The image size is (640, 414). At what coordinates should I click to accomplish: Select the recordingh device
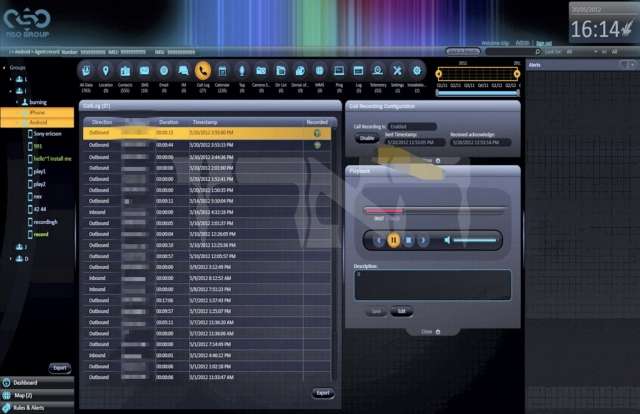point(43,222)
